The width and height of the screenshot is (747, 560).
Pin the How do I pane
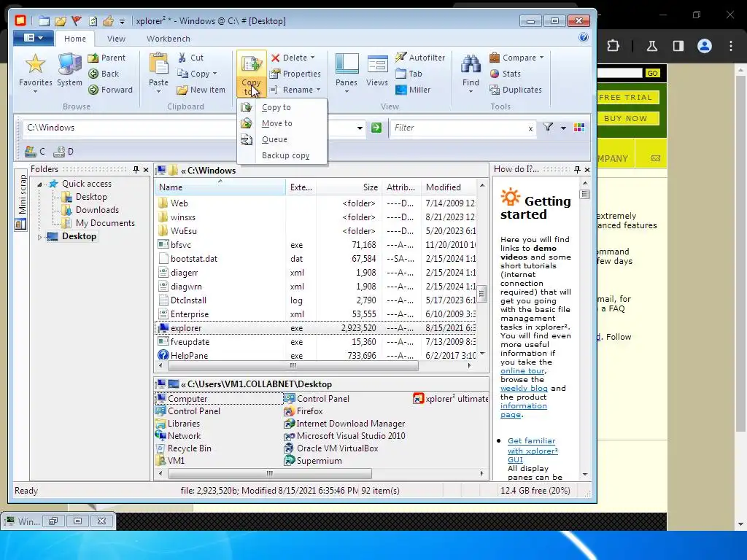578,169
